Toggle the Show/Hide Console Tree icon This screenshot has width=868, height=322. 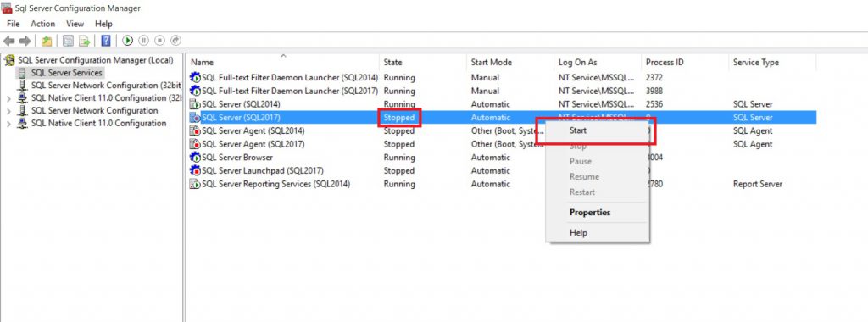point(68,41)
